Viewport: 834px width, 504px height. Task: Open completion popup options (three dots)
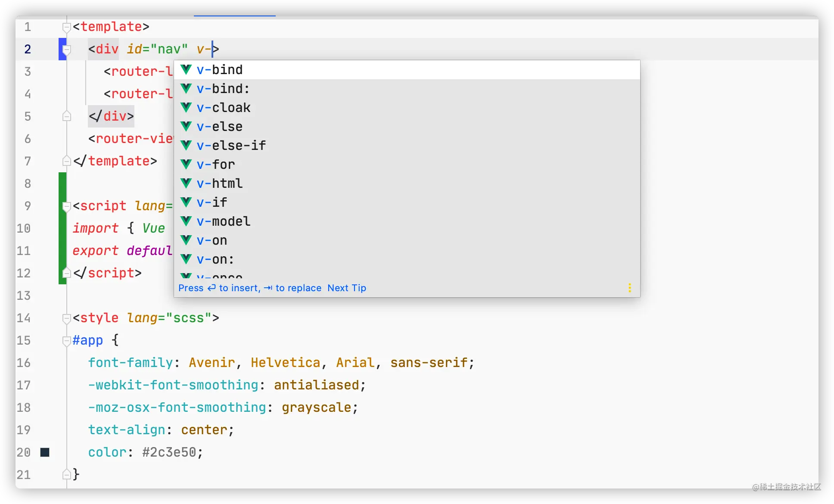coord(629,288)
